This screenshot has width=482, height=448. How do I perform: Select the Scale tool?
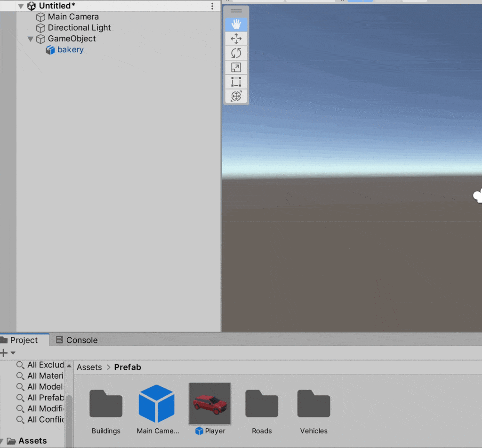pos(236,68)
